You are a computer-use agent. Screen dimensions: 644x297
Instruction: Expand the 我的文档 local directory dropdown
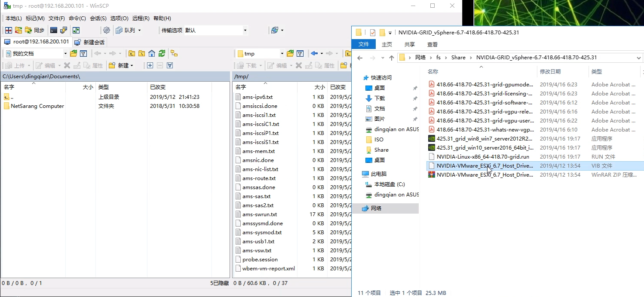click(x=65, y=53)
